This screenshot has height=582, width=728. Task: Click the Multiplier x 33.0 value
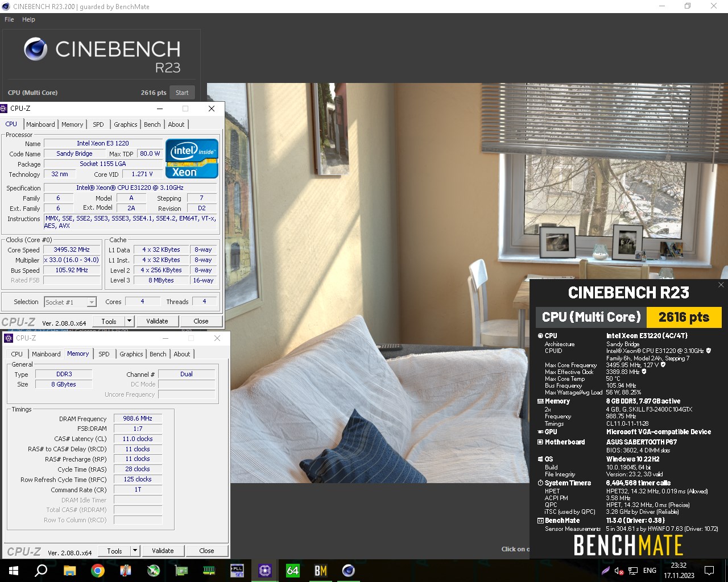coord(72,260)
